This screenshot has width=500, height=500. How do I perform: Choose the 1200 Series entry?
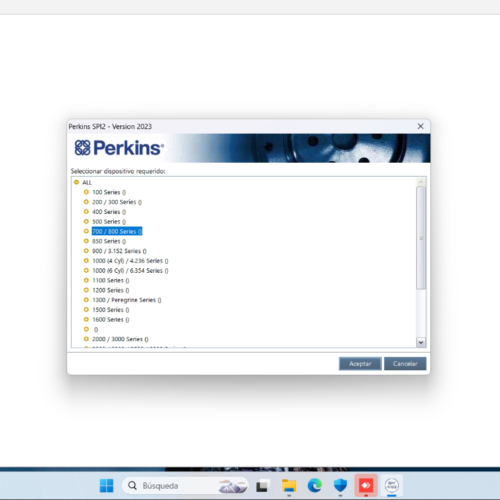point(111,290)
